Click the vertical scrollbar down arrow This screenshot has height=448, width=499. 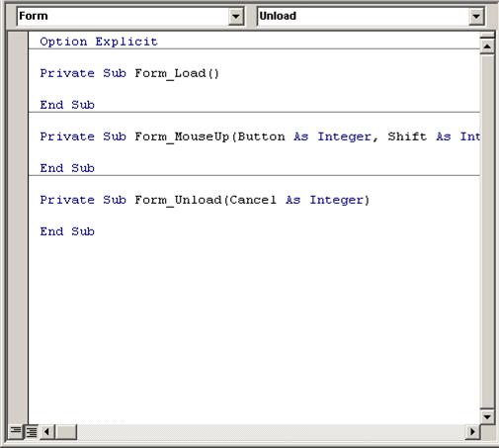point(487,416)
